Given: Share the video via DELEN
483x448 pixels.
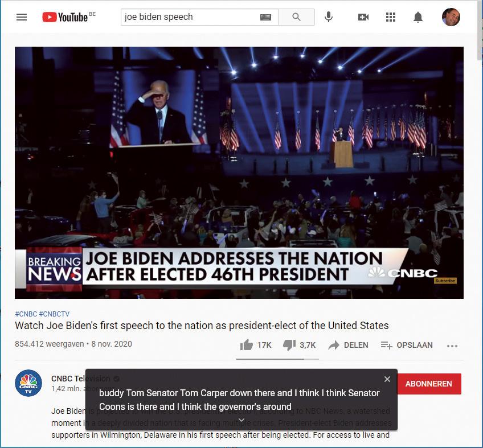Looking at the screenshot, I should click(x=348, y=345).
